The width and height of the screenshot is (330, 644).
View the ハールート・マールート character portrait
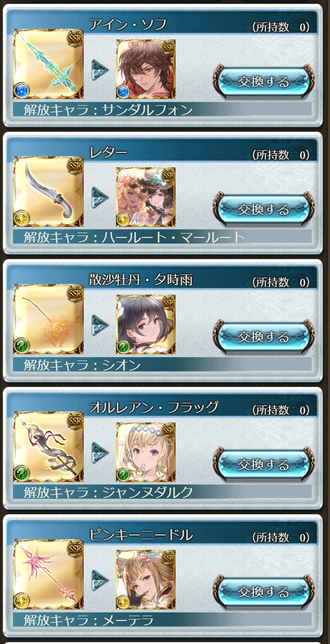coord(146,197)
